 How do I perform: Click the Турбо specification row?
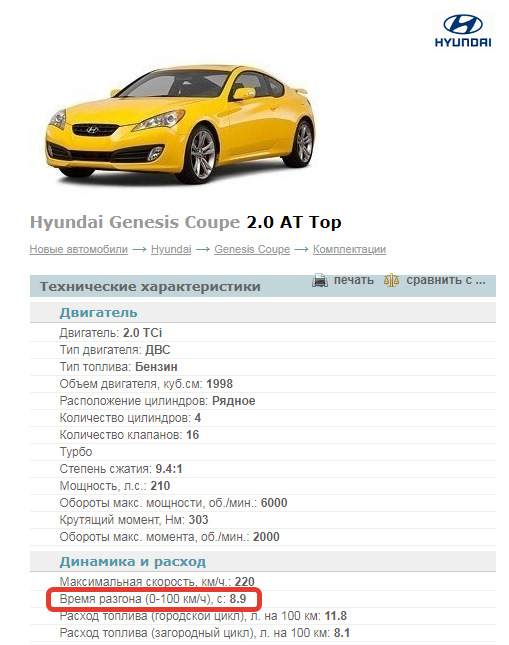pyautogui.click(x=263, y=452)
